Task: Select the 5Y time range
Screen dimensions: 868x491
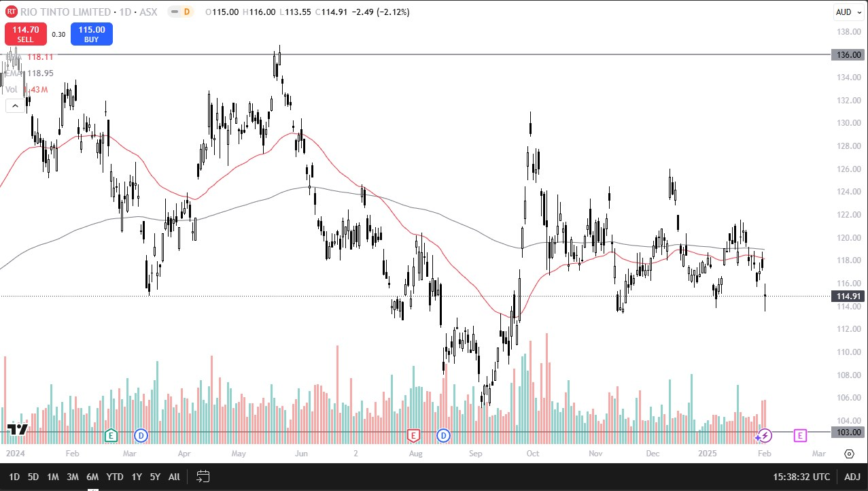Action: [x=155, y=477]
